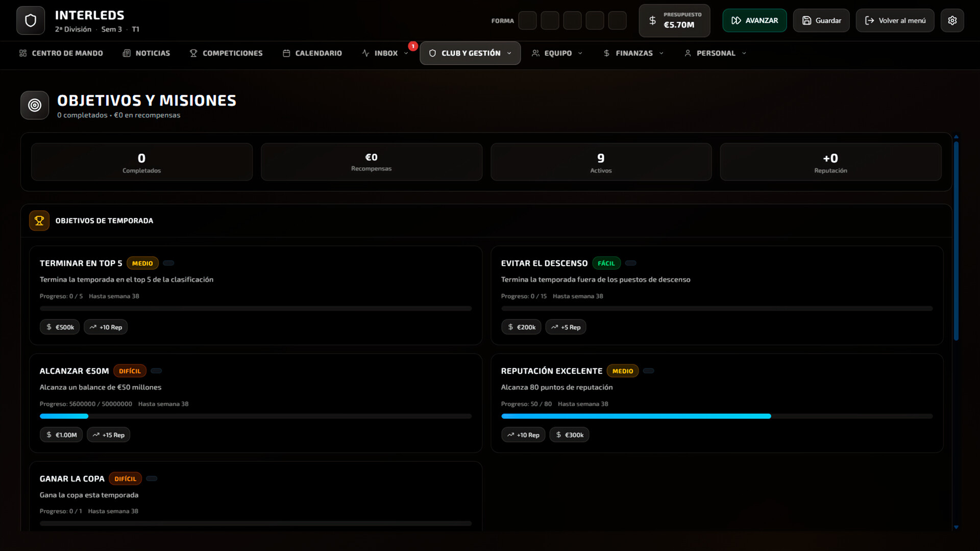Toggle the switch on Terminar en Top 5
Screen dimensions: 980x551
[168, 263]
